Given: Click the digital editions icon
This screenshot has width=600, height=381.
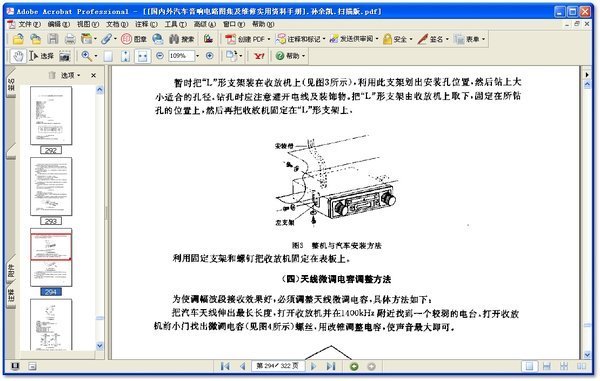Looking at the screenshot, I should tap(208, 39).
